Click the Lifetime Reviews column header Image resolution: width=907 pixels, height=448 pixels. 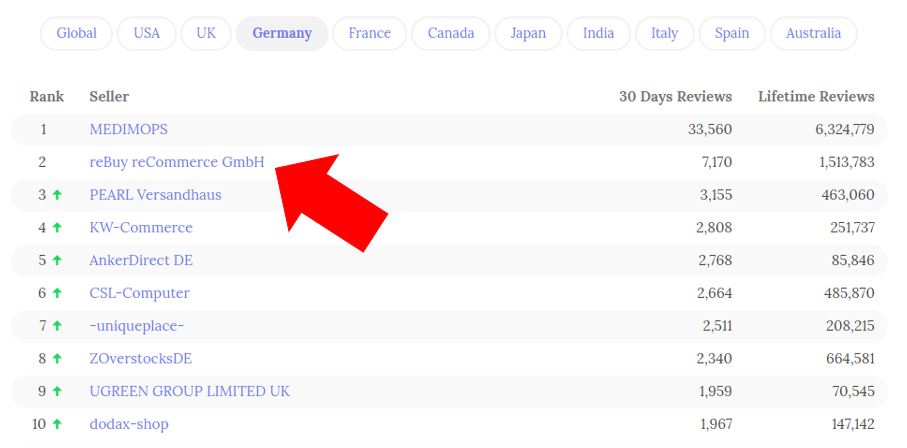point(816,96)
